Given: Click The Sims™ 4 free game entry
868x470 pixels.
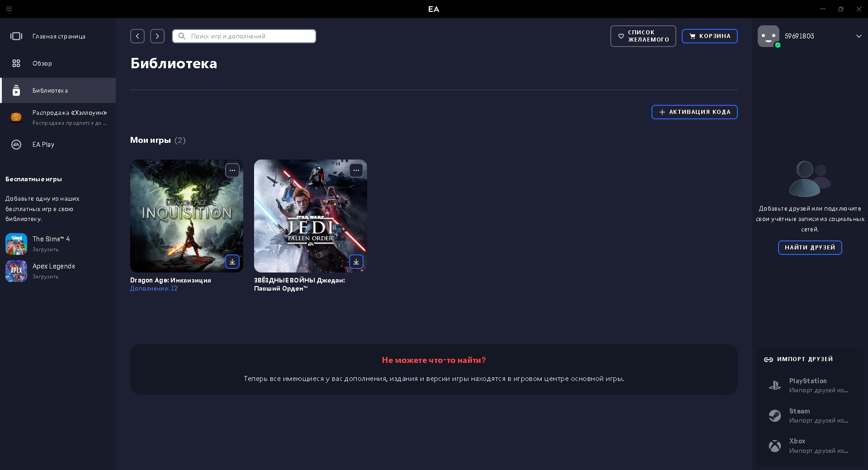Looking at the screenshot, I should click(58, 244).
